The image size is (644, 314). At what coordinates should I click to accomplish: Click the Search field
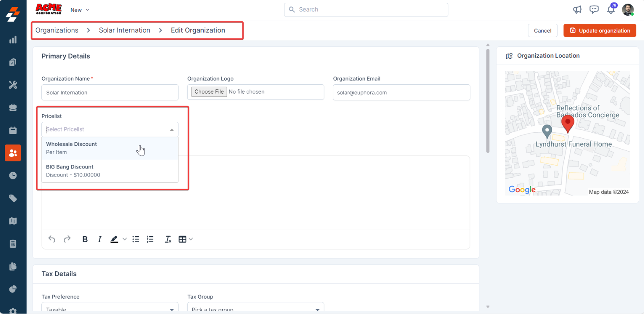click(x=366, y=10)
